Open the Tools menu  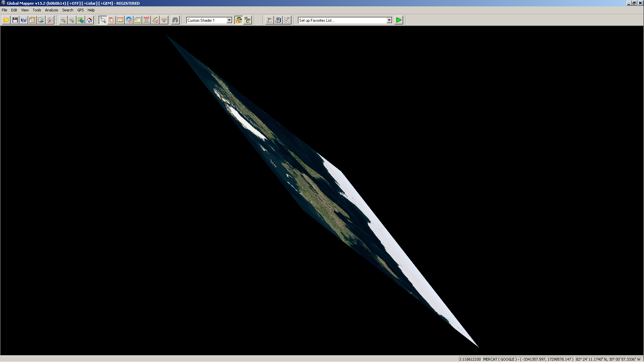tap(37, 10)
